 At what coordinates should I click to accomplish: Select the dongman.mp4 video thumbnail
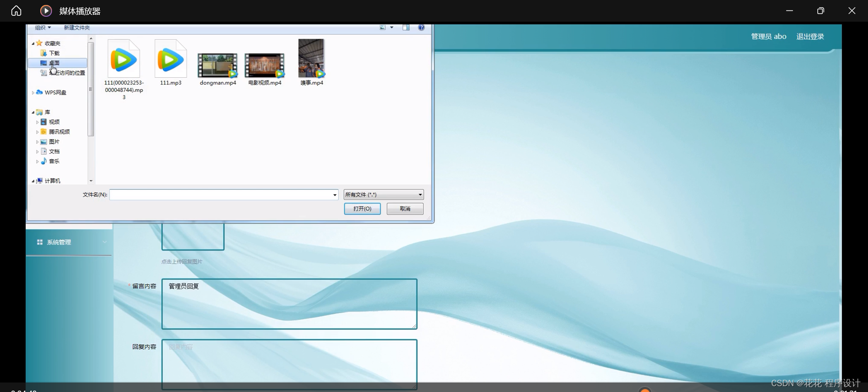click(x=217, y=65)
